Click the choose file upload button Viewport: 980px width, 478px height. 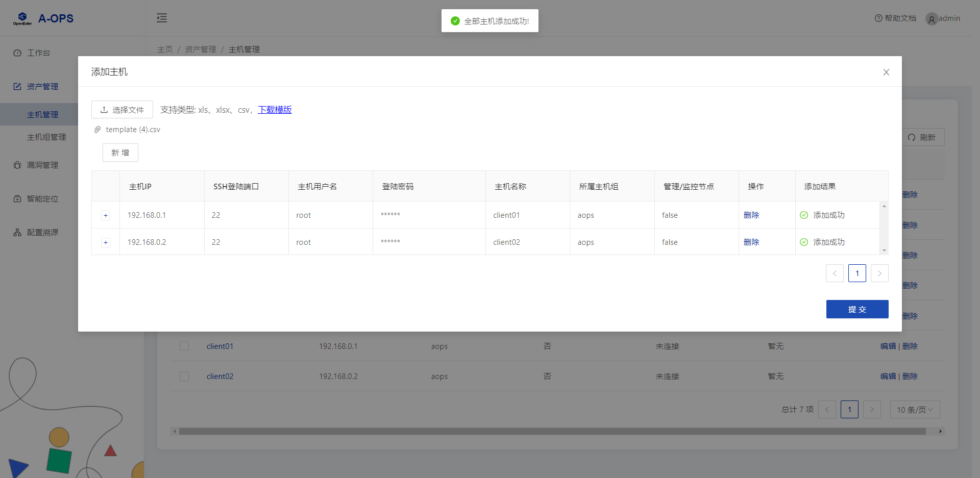click(x=122, y=110)
